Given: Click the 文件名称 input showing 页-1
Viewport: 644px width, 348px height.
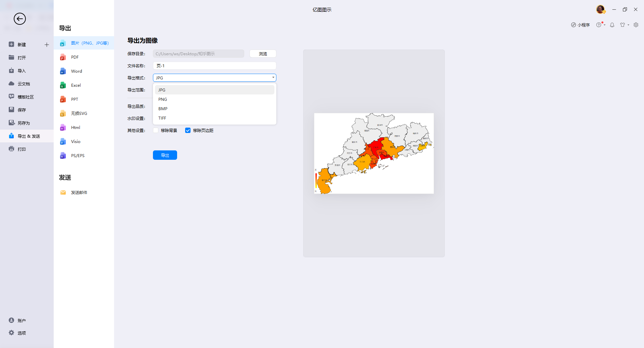Looking at the screenshot, I should (x=214, y=66).
